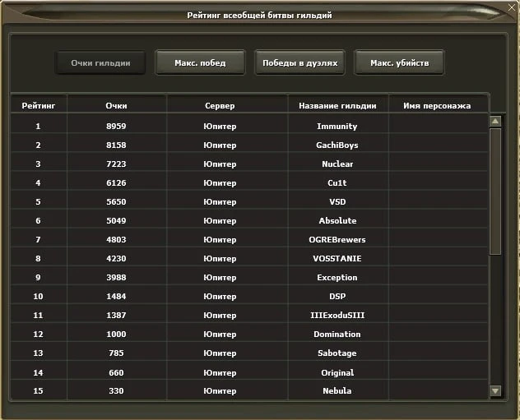
Task: Select the Domination guild name
Action: pos(337,335)
